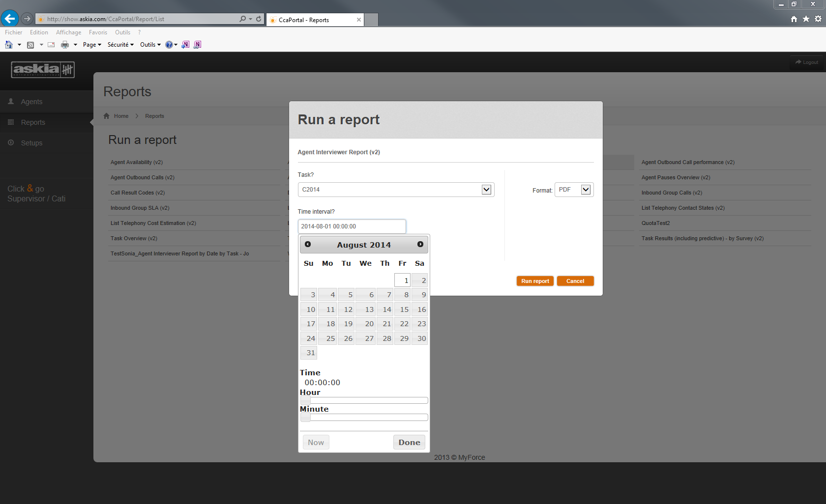Click the print icon in toolbar
Image resolution: width=826 pixels, height=504 pixels.
click(x=64, y=45)
